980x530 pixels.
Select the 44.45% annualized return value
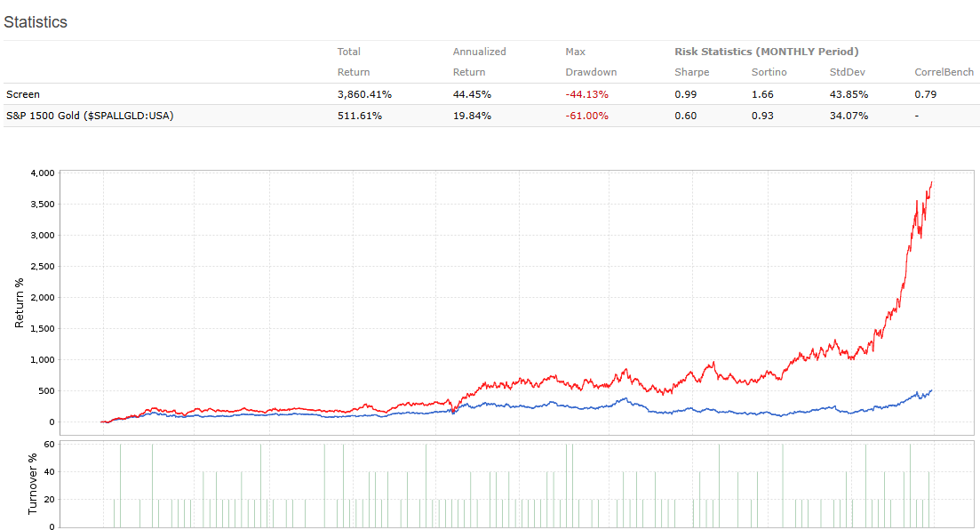click(472, 93)
